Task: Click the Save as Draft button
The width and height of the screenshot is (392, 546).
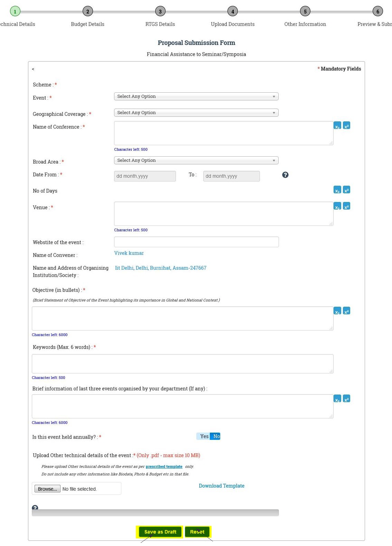Action: [160, 532]
